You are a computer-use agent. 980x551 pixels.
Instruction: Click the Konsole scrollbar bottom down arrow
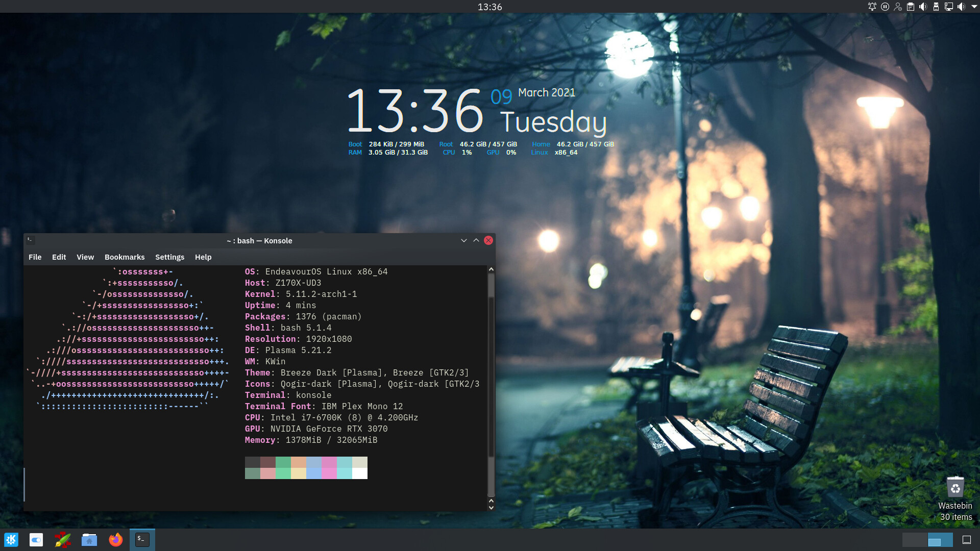coord(491,508)
